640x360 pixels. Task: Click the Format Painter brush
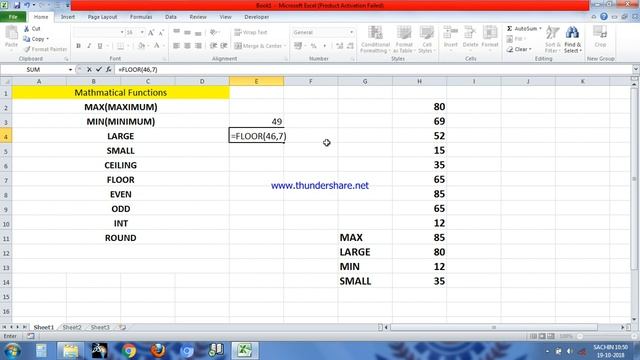(x=27, y=49)
